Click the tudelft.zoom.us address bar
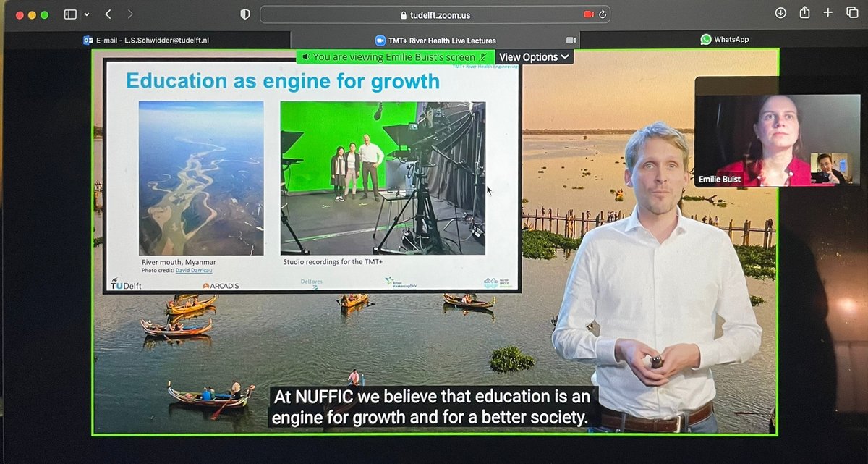The height and width of the screenshot is (464, 868). click(x=435, y=14)
